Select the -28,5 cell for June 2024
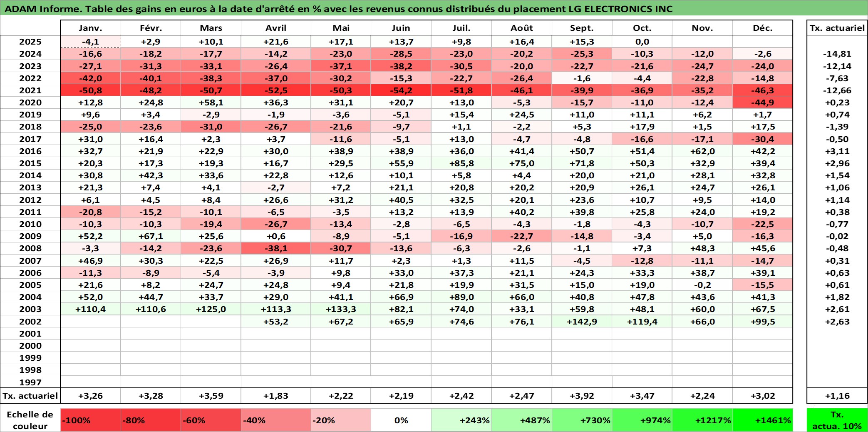 [401, 54]
